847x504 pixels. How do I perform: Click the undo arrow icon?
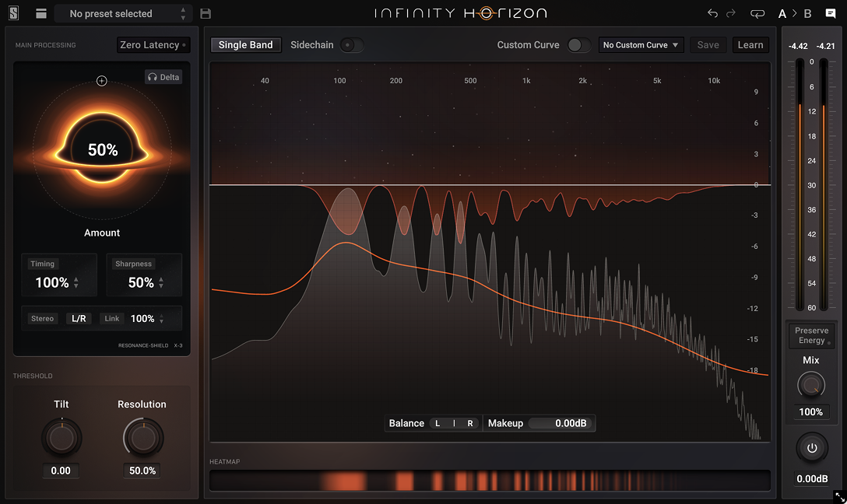tap(712, 13)
